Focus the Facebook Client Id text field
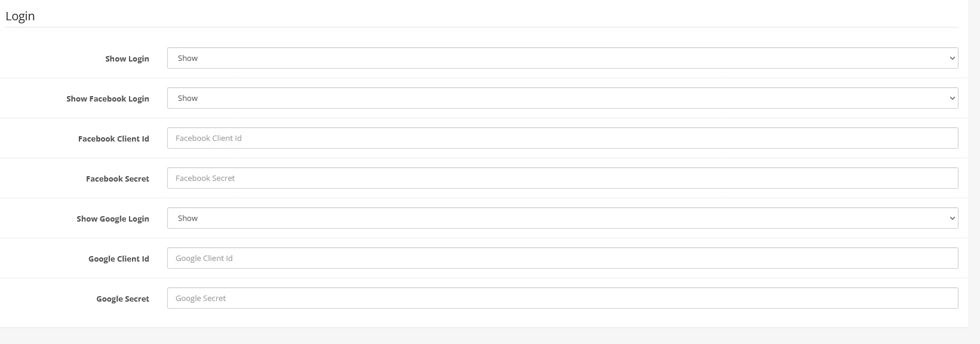This screenshot has height=344, width=980. (x=563, y=138)
